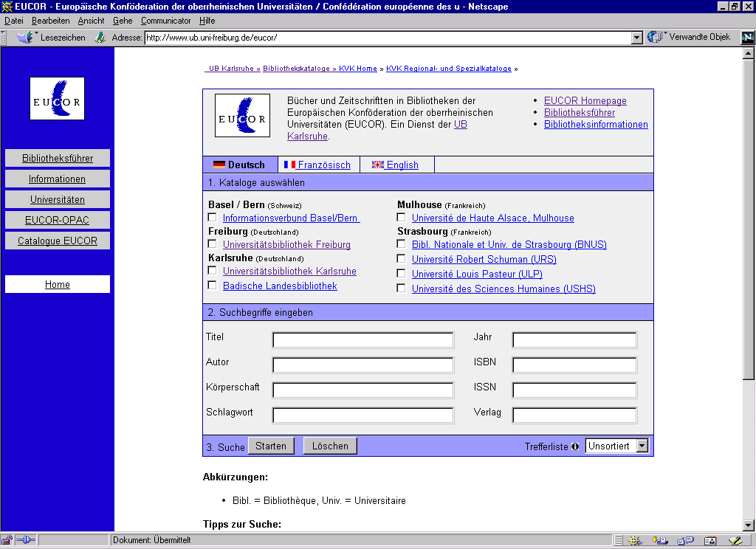Click the Titel input field
The image size is (756, 549).
point(363,340)
